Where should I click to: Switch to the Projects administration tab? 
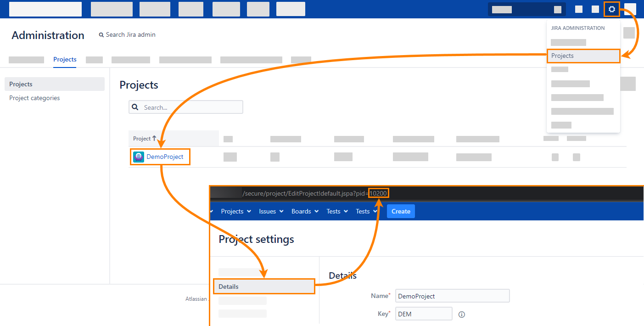click(x=65, y=59)
